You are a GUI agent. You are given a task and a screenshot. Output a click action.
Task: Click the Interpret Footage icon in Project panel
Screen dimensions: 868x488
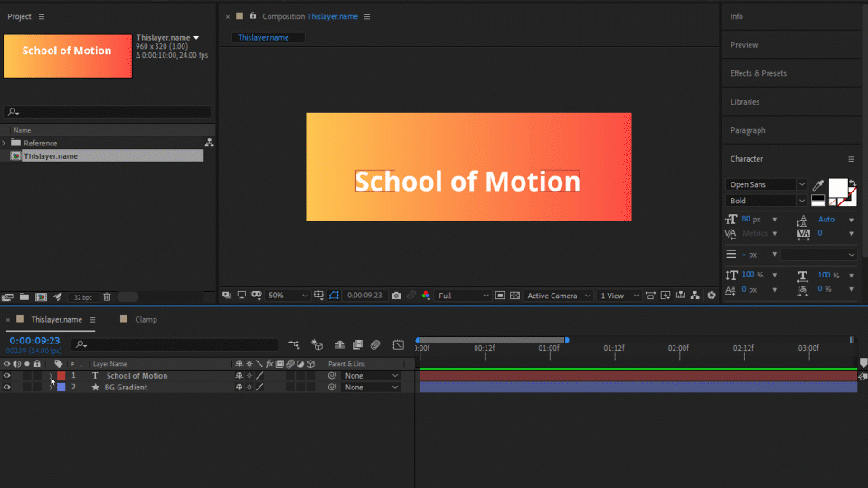(x=7, y=297)
